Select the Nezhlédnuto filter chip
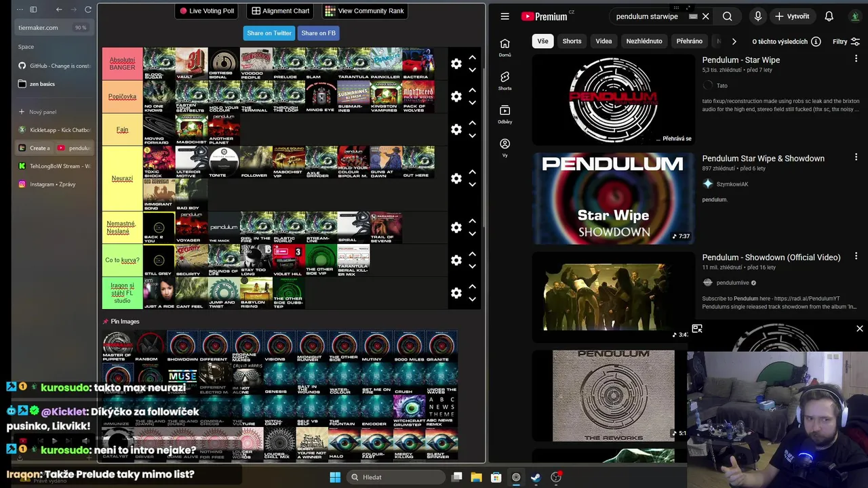The width and height of the screenshot is (868, 488). click(644, 41)
